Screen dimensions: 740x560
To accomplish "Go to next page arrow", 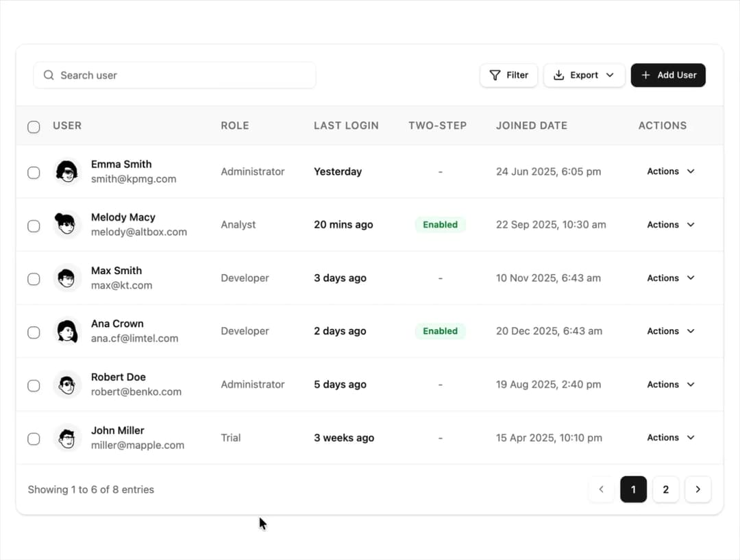I will [x=698, y=489].
